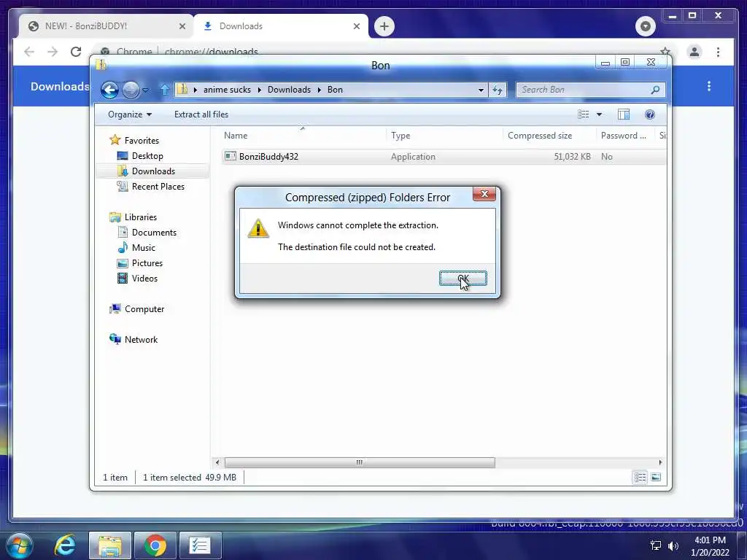Open the Documents library
This screenshot has height=560, width=747.
[x=154, y=233]
